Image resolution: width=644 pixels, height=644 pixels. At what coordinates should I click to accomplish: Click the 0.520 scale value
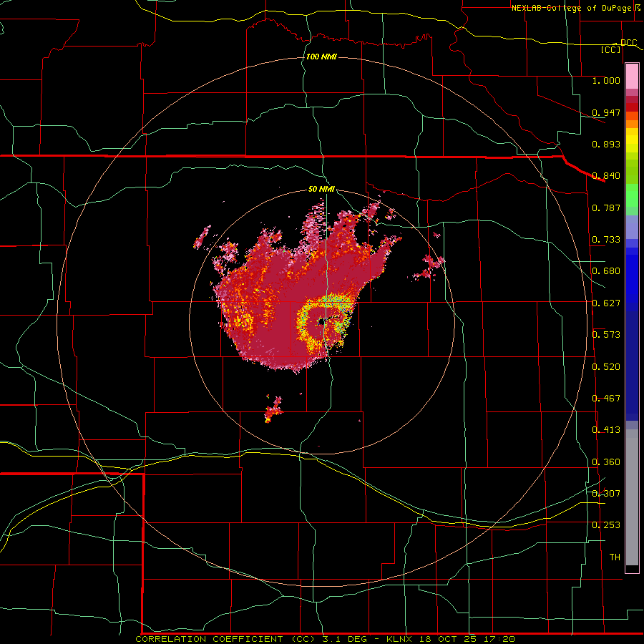(x=606, y=367)
